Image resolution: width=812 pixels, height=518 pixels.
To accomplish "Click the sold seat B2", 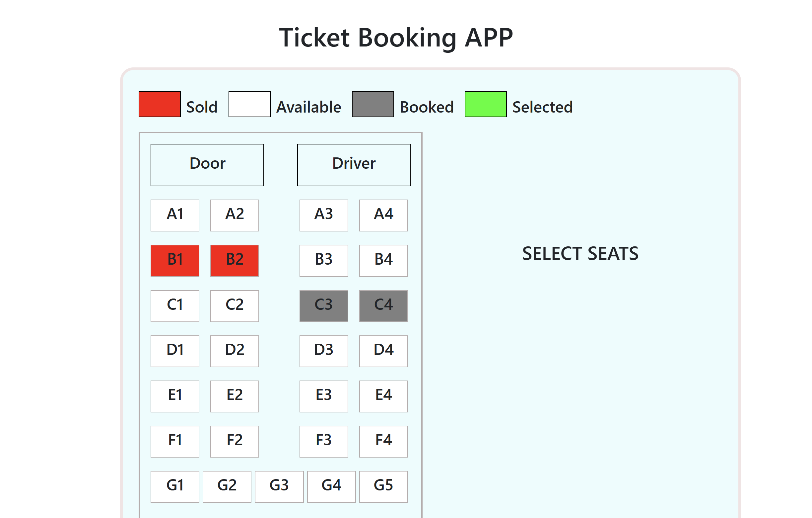I will click(x=235, y=261).
